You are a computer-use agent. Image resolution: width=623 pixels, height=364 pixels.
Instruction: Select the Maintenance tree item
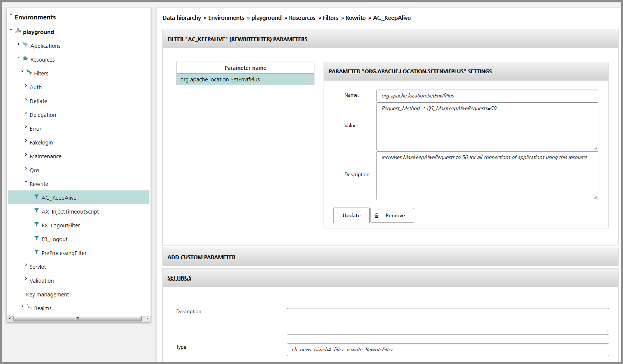coord(46,156)
